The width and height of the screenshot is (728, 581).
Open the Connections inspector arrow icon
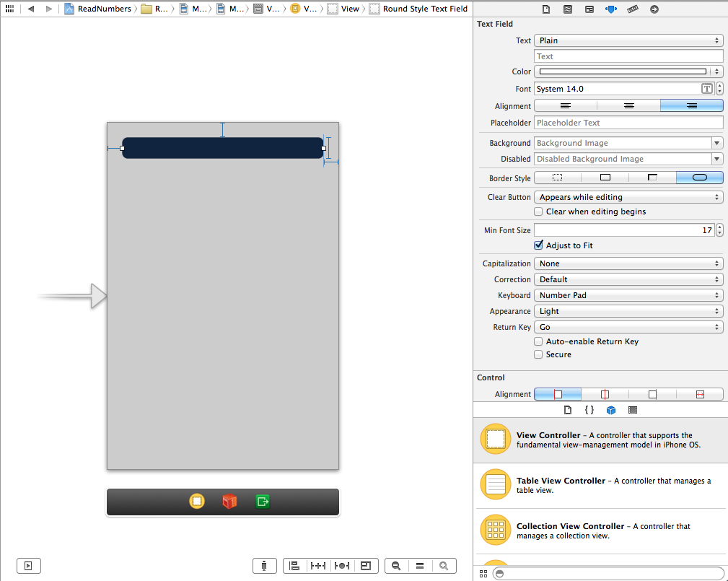click(654, 9)
